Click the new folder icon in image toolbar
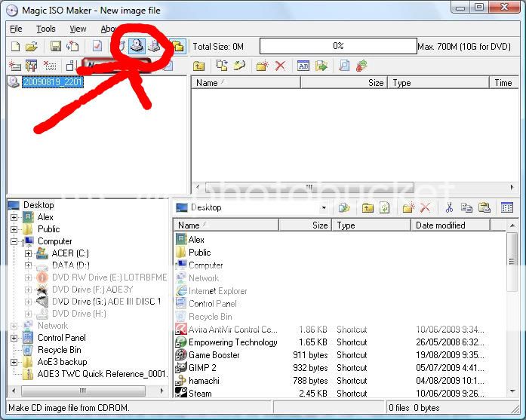Image resolution: width=526 pixels, height=420 pixels. pyautogui.click(x=262, y=66)
